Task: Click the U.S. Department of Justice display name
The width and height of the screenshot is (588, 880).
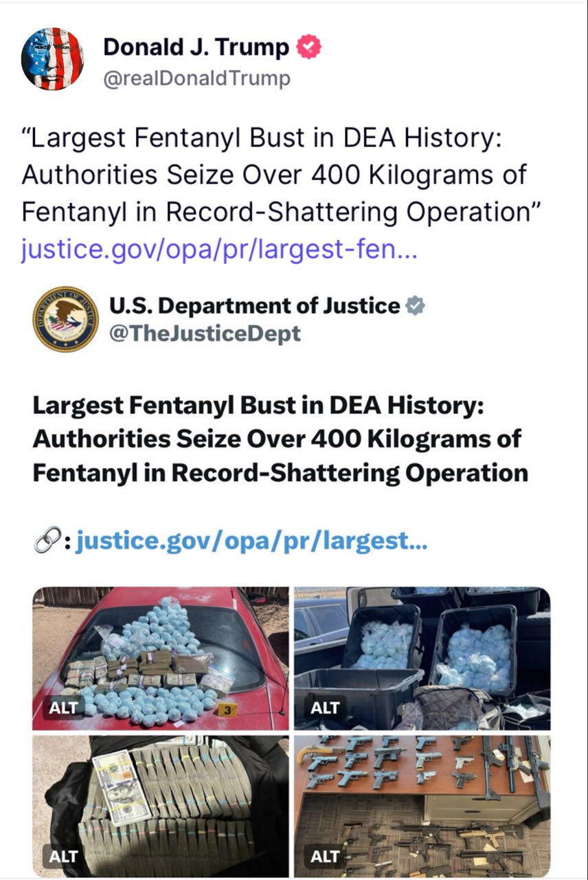Action: point(255,306)
